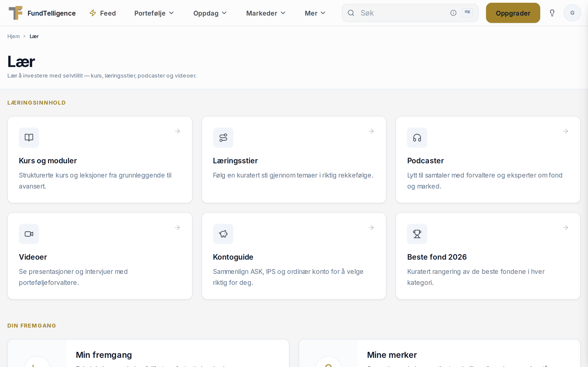The image size is (588, 367).
Task: Click the lightbulb icon in the header
Action: point(552,13)
